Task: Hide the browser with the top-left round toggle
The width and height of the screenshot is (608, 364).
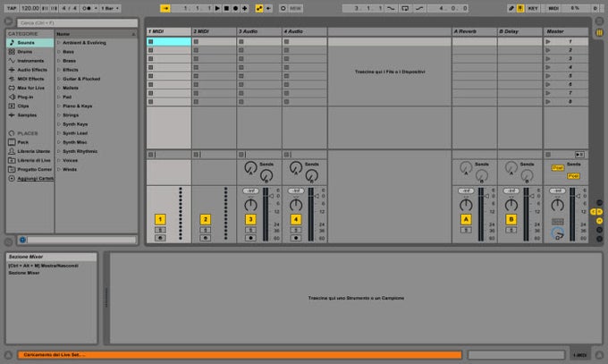Action: point(8,21)
